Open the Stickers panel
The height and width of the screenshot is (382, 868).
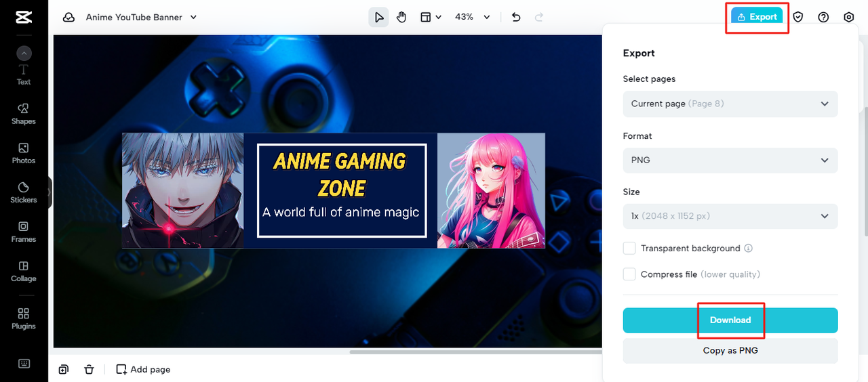(x=24, y=192)
